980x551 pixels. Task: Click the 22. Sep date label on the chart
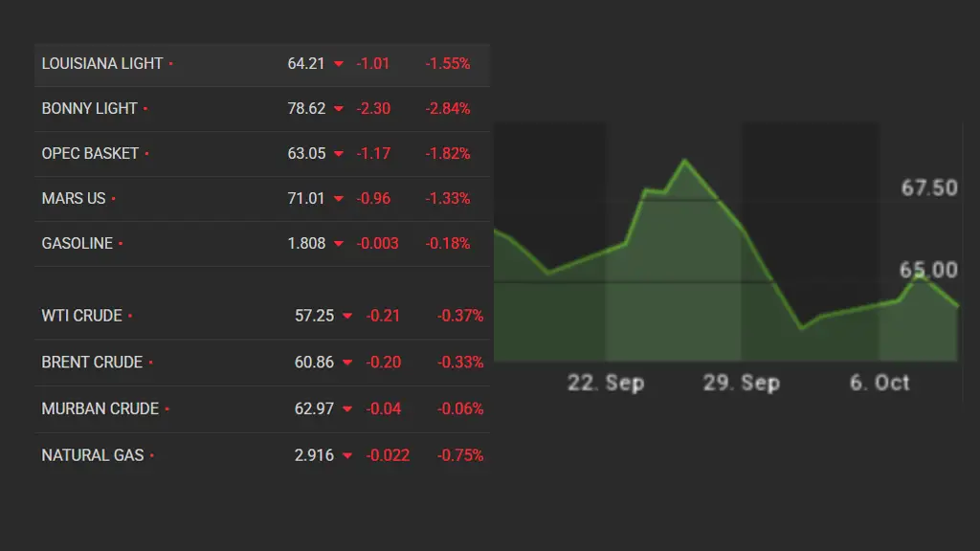pos(606,383)
